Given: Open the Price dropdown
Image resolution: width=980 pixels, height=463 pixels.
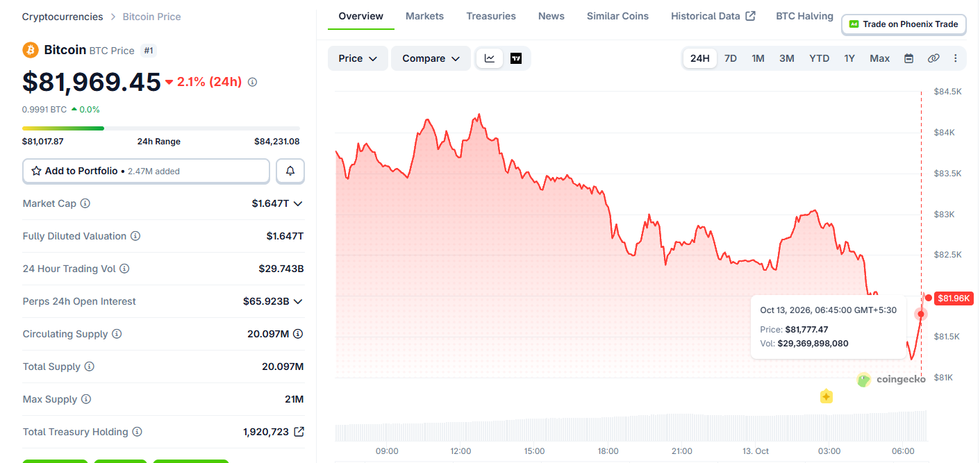Looking at the screenshot, I should [358, 58].
